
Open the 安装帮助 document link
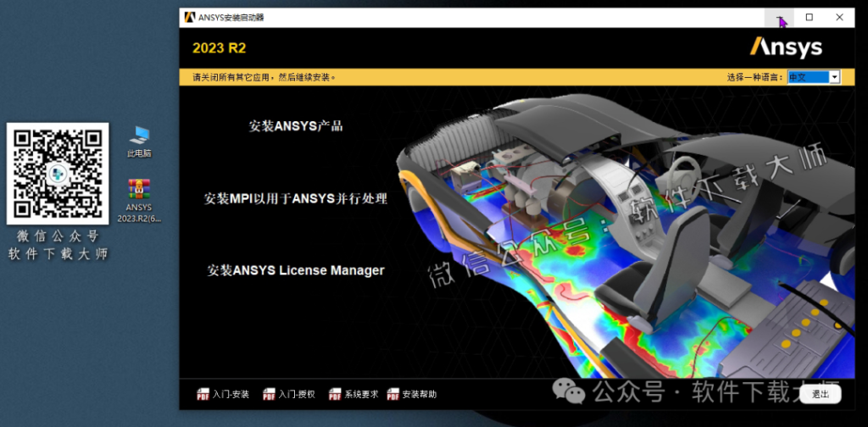[x=420, y=394]
